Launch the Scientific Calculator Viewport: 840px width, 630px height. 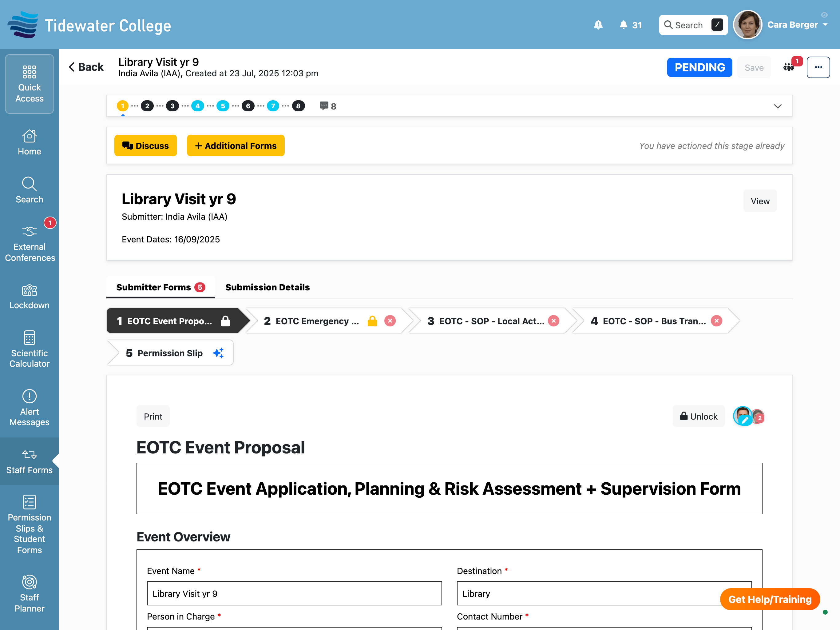[x=29, y=349]
